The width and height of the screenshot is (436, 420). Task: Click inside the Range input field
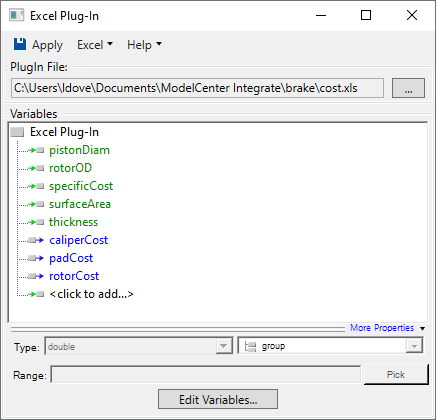(x=206, y=375)
